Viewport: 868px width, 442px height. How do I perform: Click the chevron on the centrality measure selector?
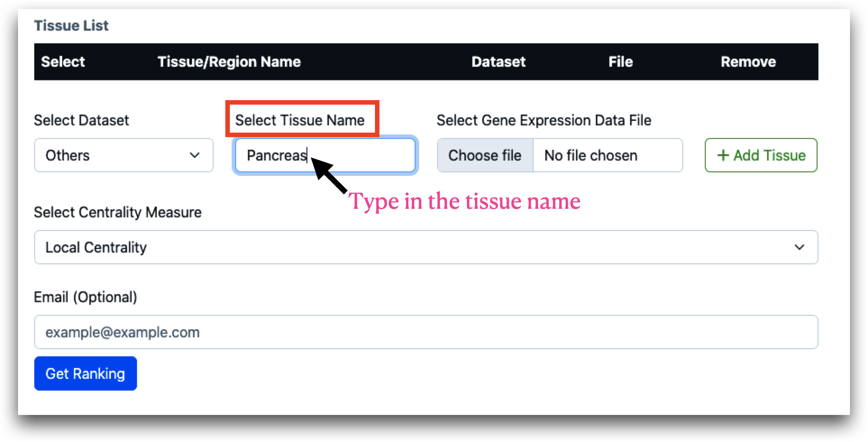point(799,247)
